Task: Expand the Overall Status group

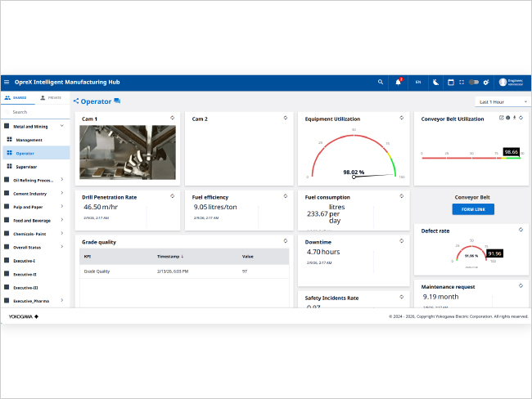Action: point(61,246)
